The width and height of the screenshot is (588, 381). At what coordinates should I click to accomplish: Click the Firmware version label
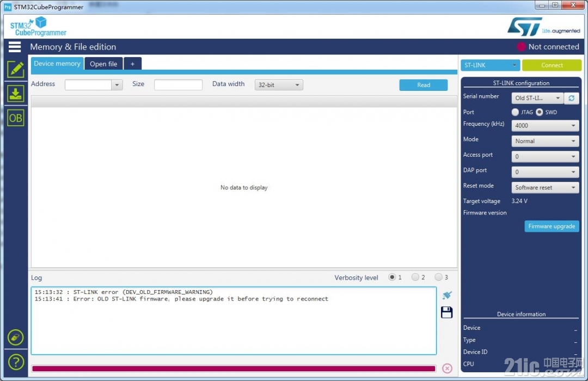click(x=485, y=213)
